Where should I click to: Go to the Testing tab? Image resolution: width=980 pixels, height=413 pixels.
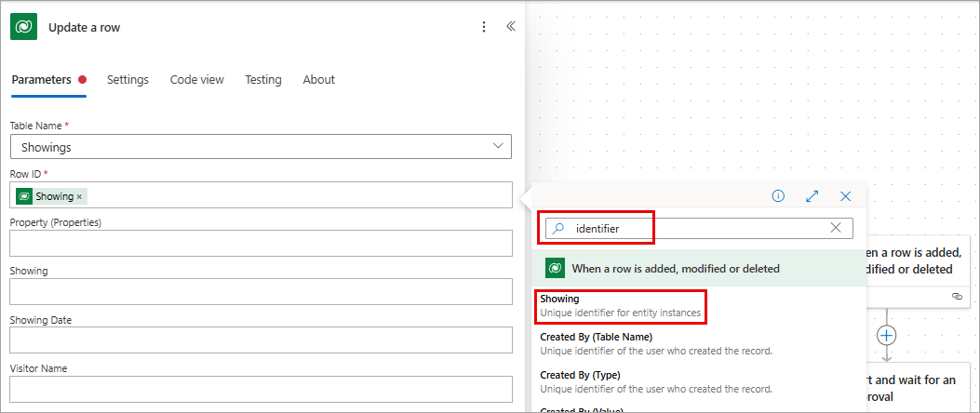(263, 80)
